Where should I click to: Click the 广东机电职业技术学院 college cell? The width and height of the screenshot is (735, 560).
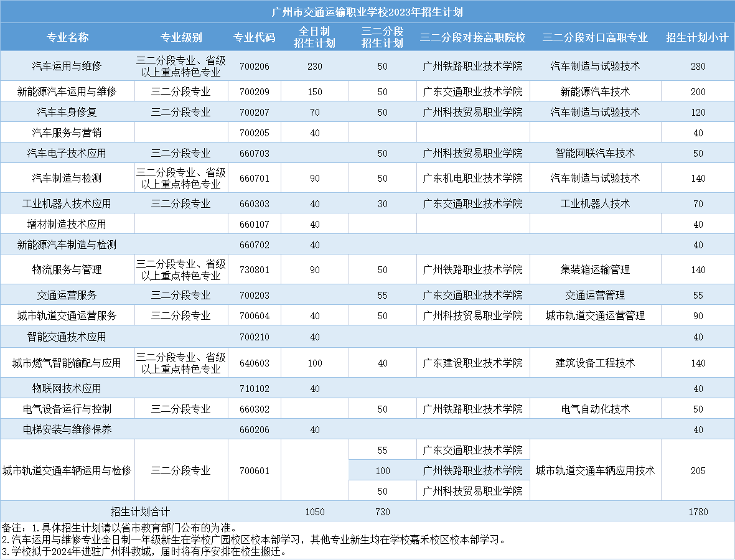click(x=473, y=178)
